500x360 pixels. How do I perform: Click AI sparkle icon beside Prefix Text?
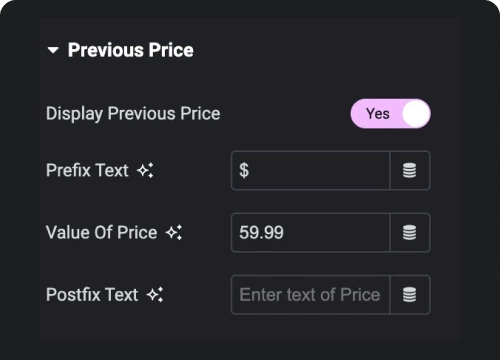145,170
